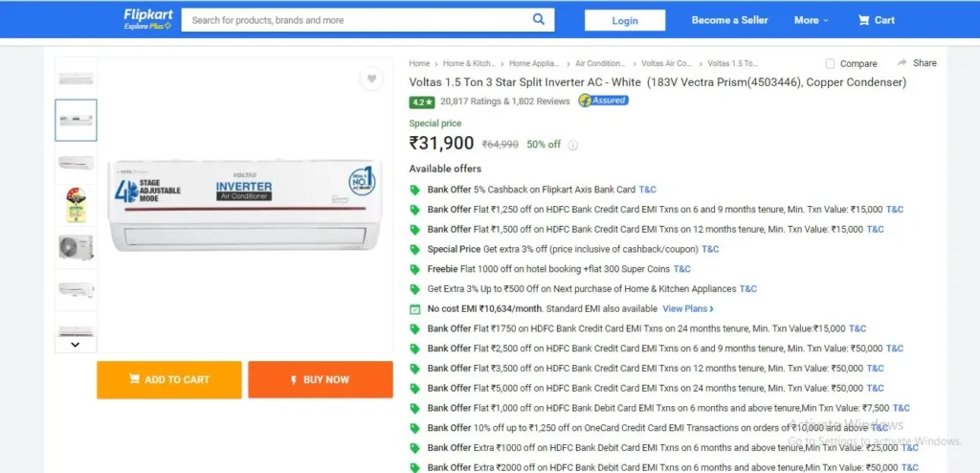Viewport: 980px width, 473px height.
Task: Open T&C for Freebie offer
Action: pos(681,269)
